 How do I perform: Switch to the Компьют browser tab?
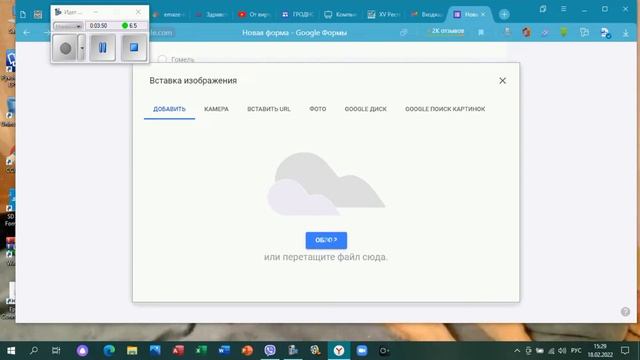pos(340,14)
